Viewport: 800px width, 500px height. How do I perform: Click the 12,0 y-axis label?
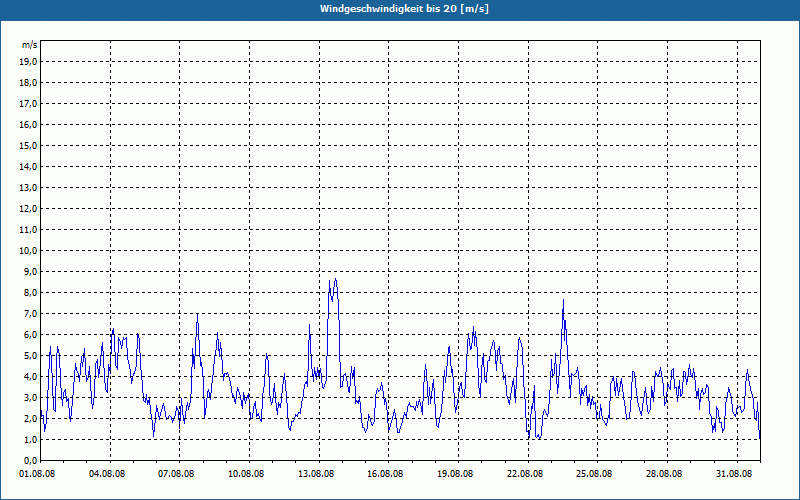click(28, 208)
